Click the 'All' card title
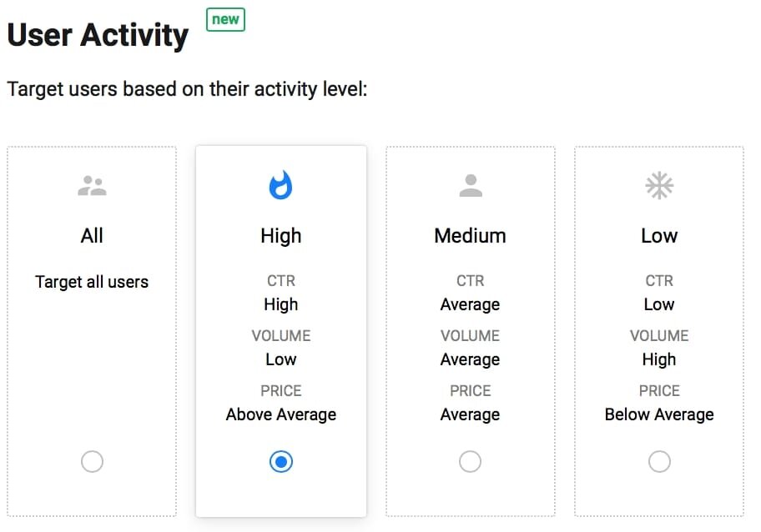This screenshot has height=532, width=761. click(92, 236)
